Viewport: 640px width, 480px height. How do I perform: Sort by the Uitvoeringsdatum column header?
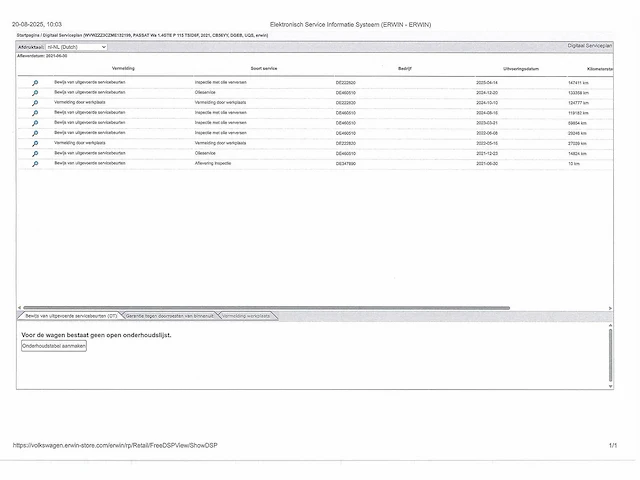pos(521,69)
